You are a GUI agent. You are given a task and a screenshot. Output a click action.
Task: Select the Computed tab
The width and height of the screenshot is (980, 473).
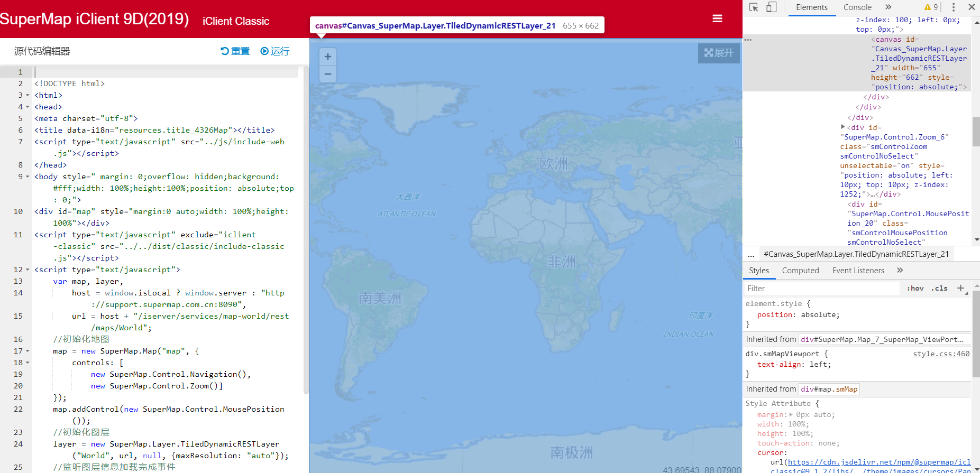click(800, 271)
